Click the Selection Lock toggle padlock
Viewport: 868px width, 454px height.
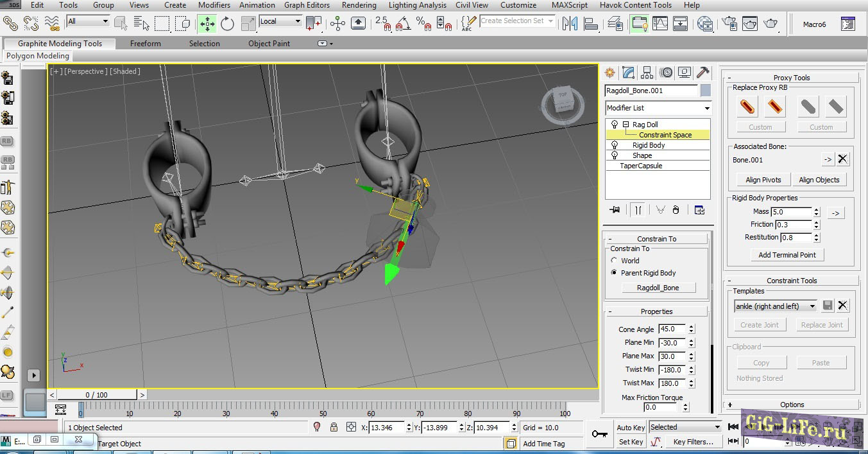pos(334,427)
